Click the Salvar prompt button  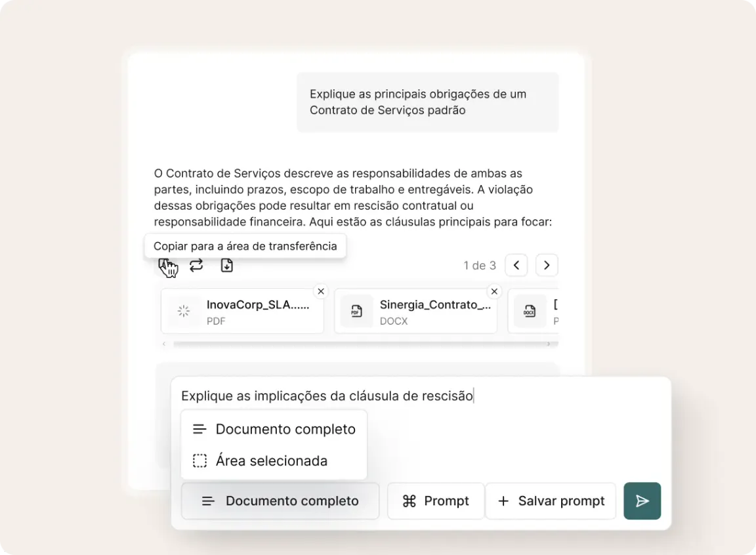551,501
